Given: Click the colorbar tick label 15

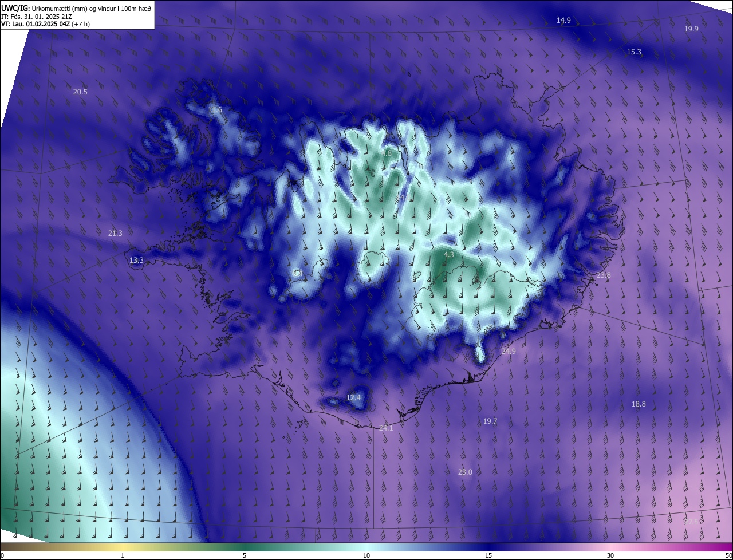Looking at the screenshot, I should click(x=488, y=556).
